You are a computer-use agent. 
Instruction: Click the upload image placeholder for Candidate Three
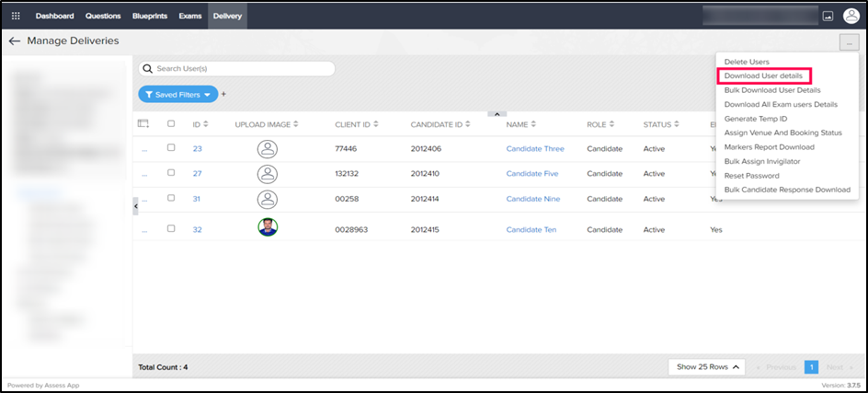tap(268, 148)
